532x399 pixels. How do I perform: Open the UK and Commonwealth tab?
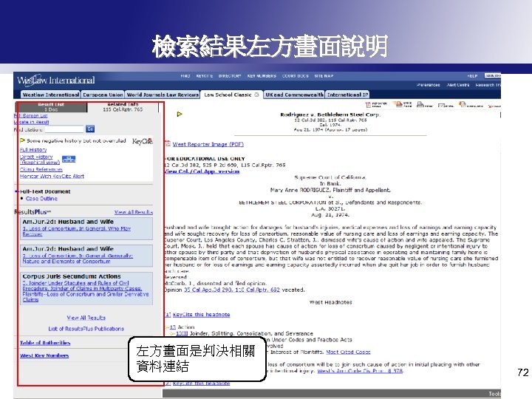coord(294,95)
